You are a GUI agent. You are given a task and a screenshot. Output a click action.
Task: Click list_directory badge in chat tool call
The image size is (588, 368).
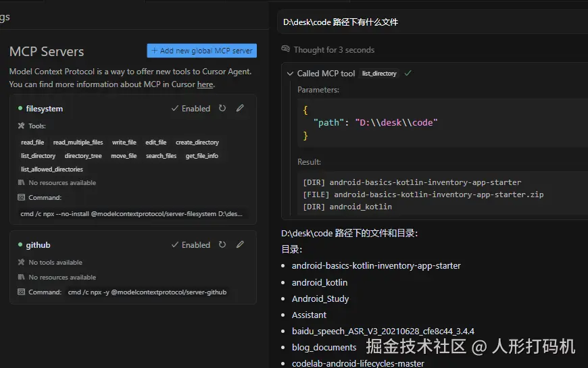(379, 74)
